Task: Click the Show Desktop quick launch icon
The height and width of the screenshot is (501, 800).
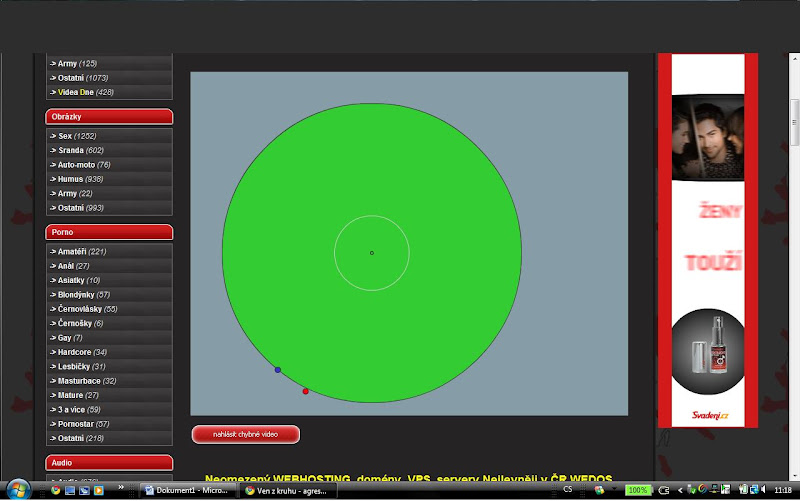Action: tap(70, 490)
